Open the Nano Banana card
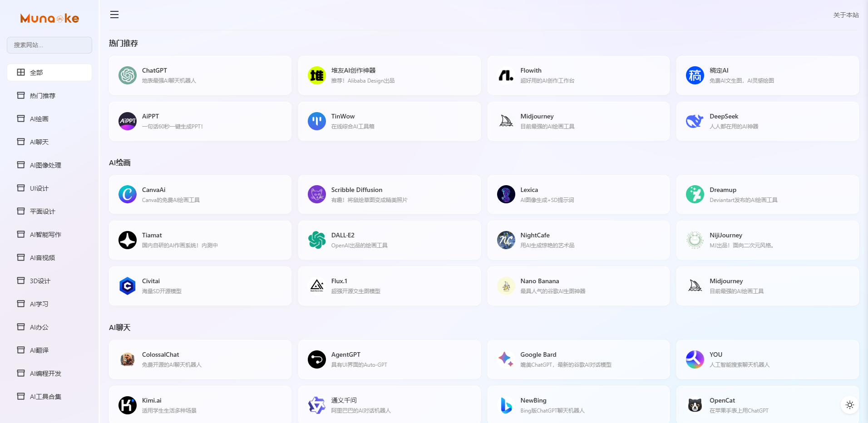This screenshot has height=423, width=868. coord(578,286)
